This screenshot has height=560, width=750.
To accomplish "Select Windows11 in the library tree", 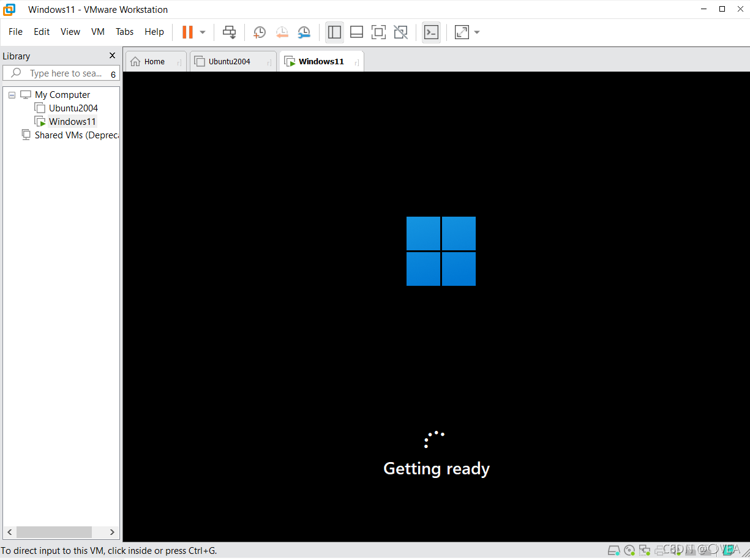I will click(x=72, y=122).
